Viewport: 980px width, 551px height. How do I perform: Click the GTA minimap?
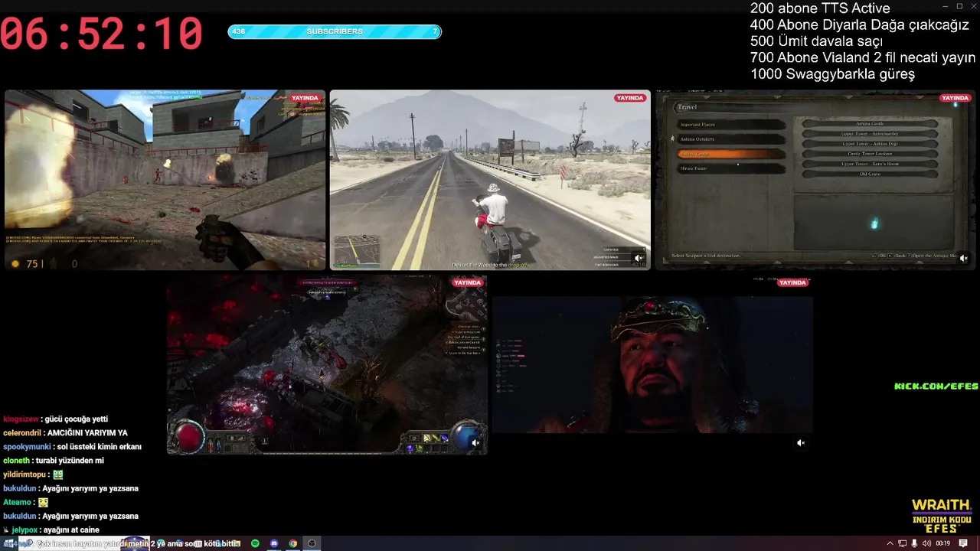coord(357,250)
